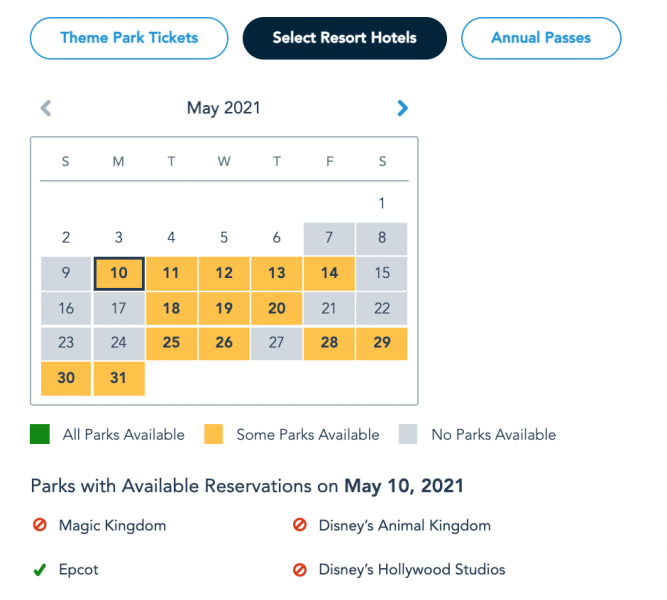
Task: Choose May 29 date cell
Action: click(x=382, y=343)
